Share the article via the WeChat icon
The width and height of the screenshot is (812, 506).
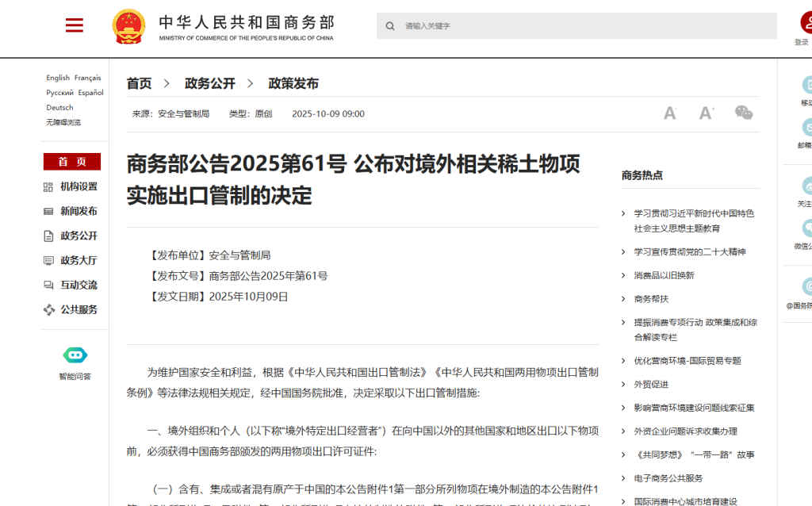(743, 113)
